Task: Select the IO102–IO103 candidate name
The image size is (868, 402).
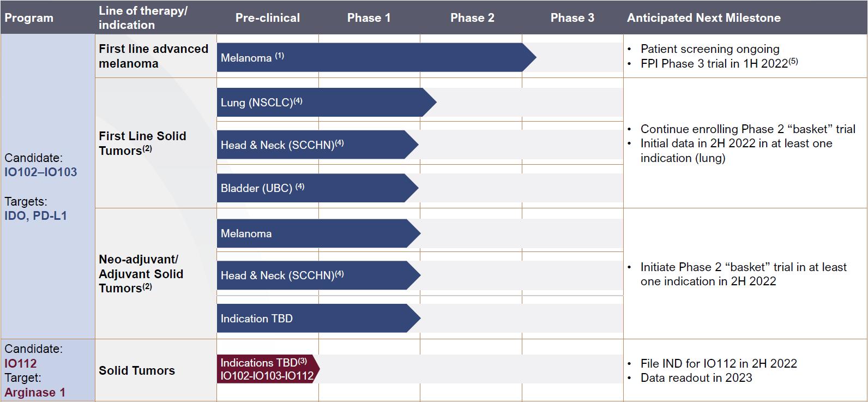Action: tap(41, 172)
